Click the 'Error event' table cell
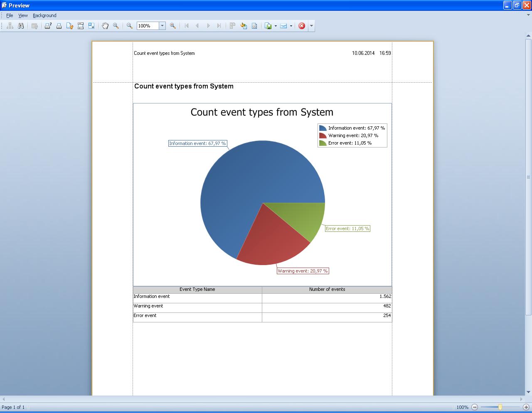This screenshot has width=532, height=413. 197,317
